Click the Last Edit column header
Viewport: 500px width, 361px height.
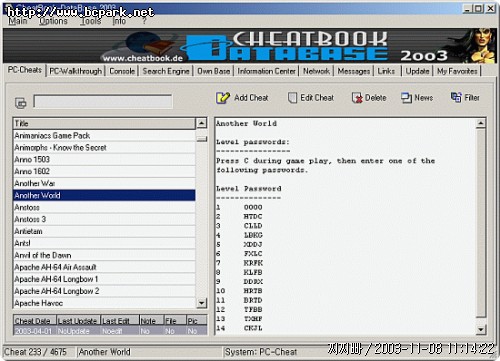point(120,320)
